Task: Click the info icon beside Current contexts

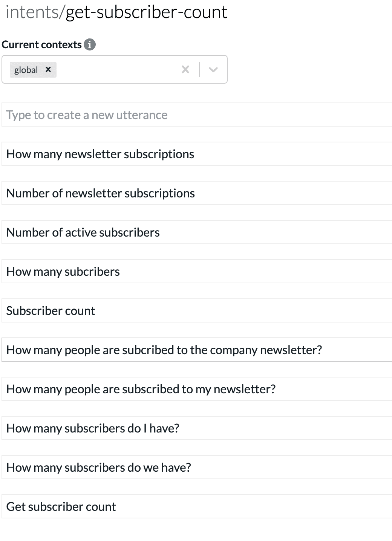Action: (90, 44)
